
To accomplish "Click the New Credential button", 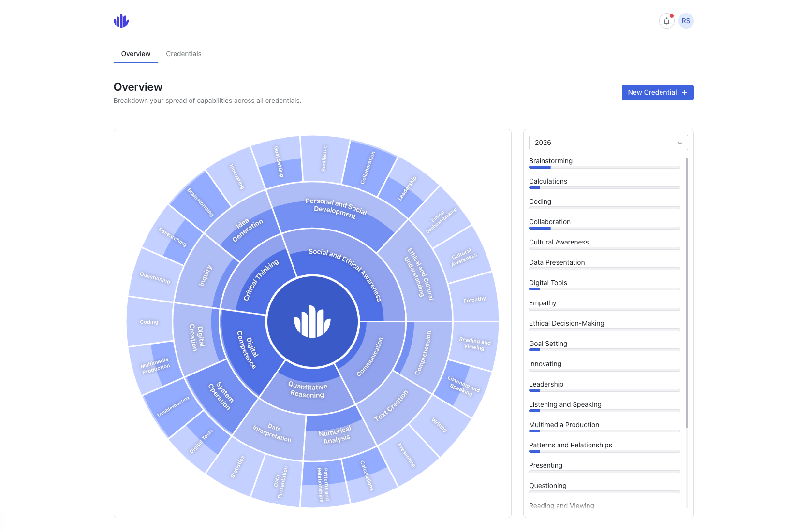I will point(657,92).
